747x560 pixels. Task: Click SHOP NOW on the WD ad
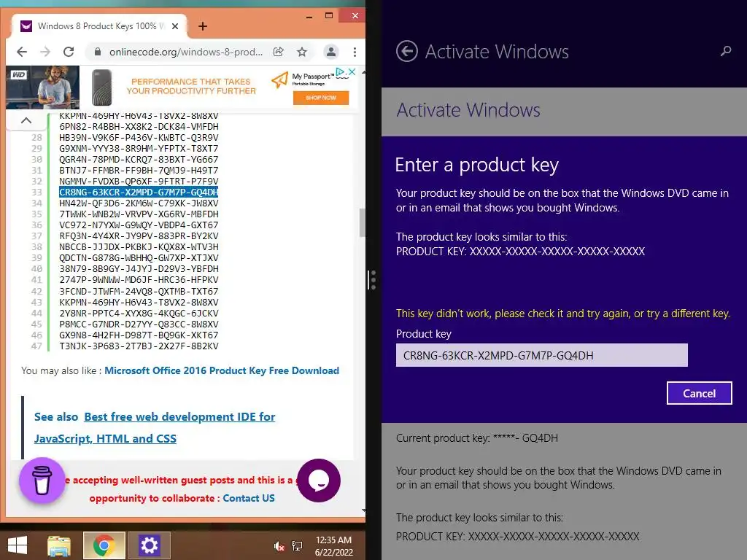click(x=321, y=98)
